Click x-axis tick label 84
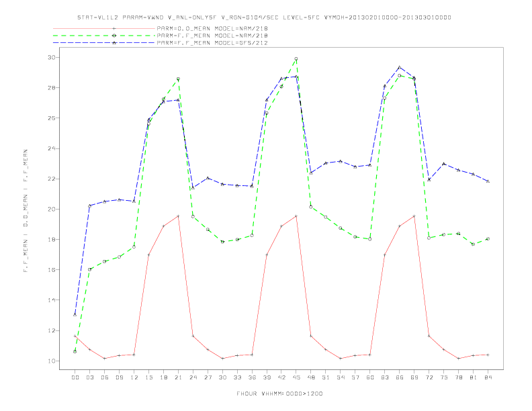532x411 pixels. 488,377
